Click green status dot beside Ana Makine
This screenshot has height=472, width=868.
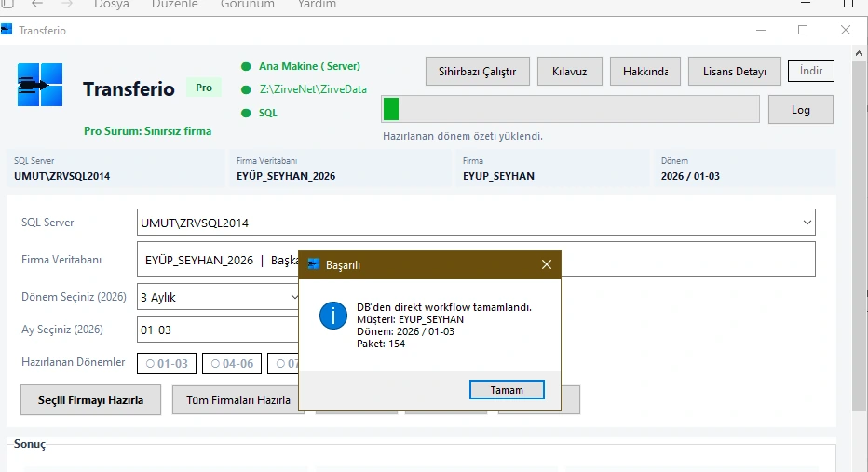pyautogui.click(x=247, y=66)
